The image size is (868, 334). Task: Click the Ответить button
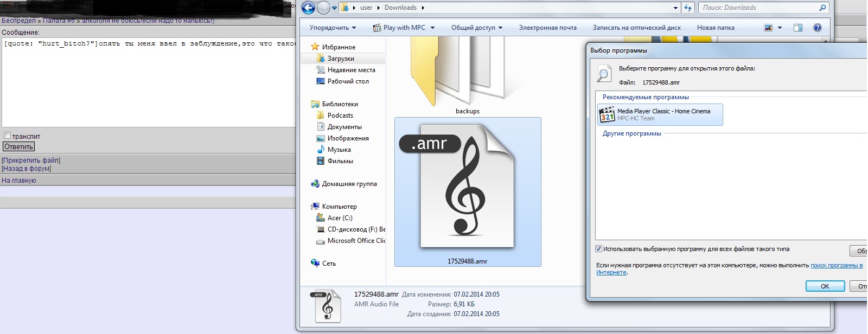coord(19,146)
